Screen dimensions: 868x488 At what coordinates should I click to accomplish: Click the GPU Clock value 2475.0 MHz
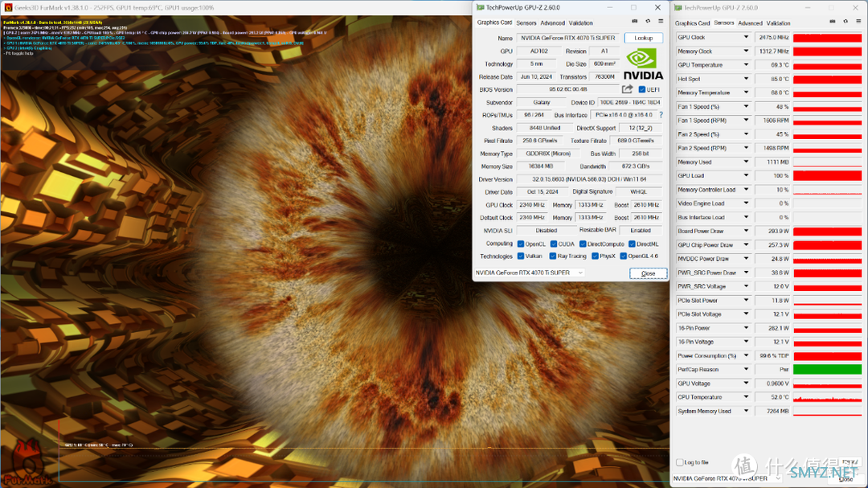(772, 38)
